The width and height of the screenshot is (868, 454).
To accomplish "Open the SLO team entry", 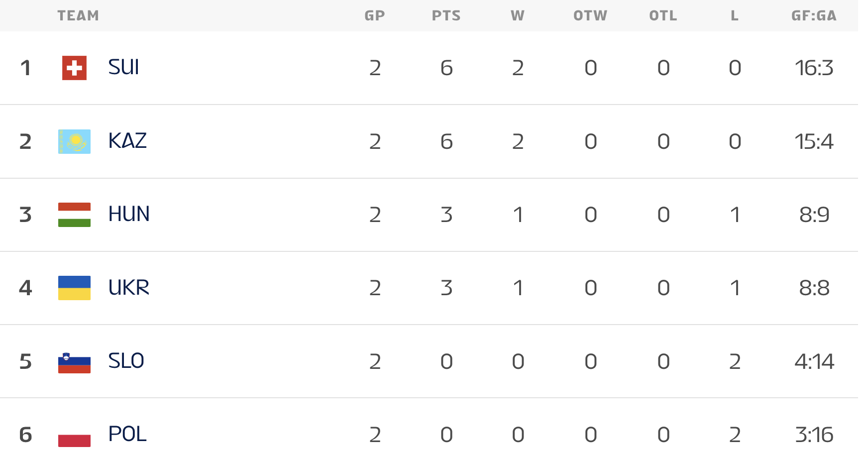I will [x=126, y=361].
